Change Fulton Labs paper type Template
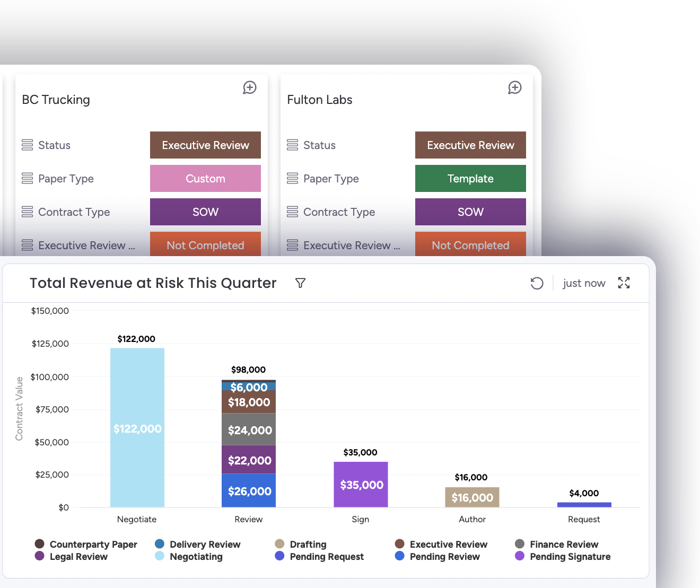This screenshot has width=700, height=588. coord(470,179)
